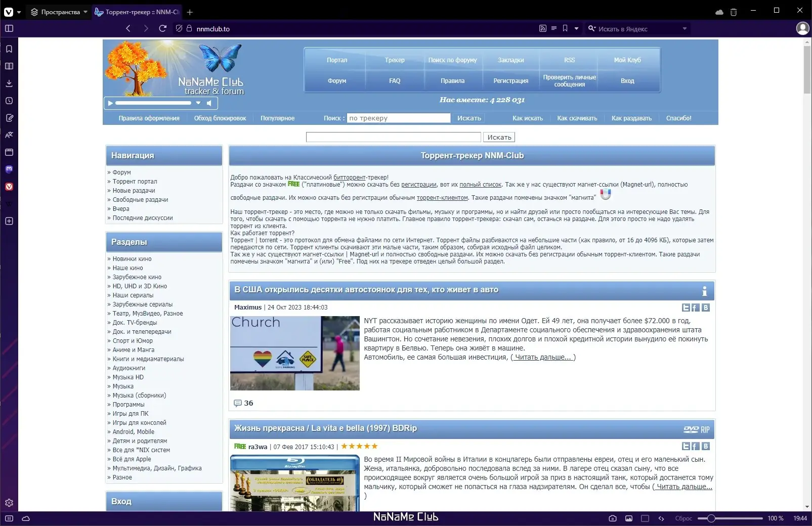
Task: Open the Портал navigation button
Action: pyautogui.click(x=337, y=60)
